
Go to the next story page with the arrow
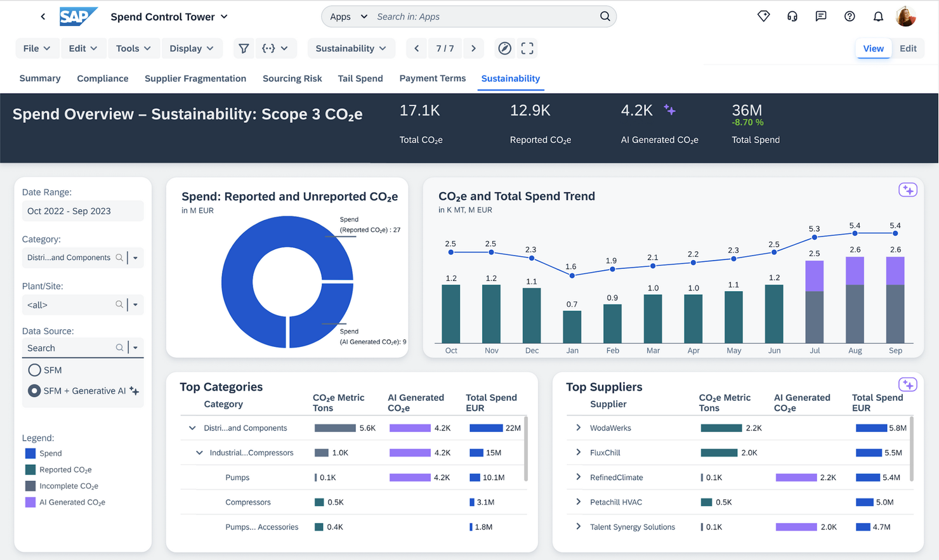473,48
